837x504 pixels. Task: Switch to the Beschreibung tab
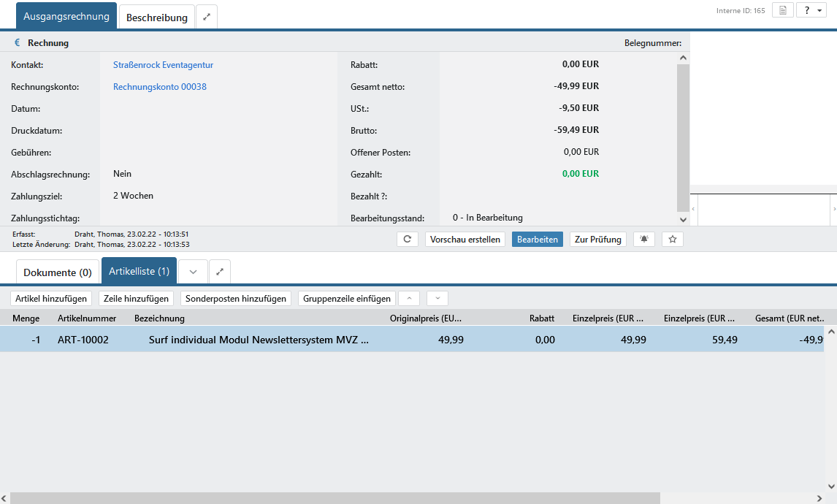[x=157, y=17]
